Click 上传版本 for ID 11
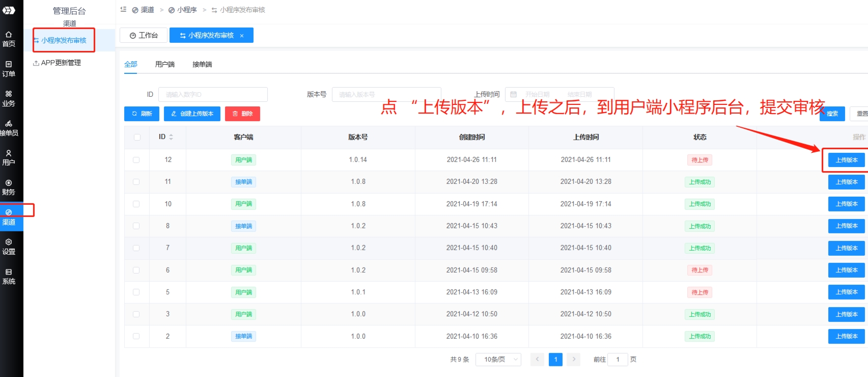 (x=847, y=182)
